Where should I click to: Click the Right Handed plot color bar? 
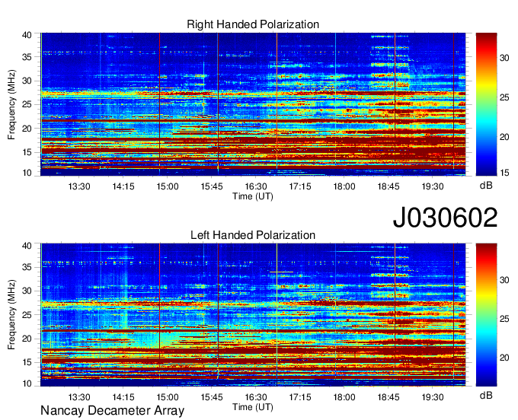[x=486, y=104]
